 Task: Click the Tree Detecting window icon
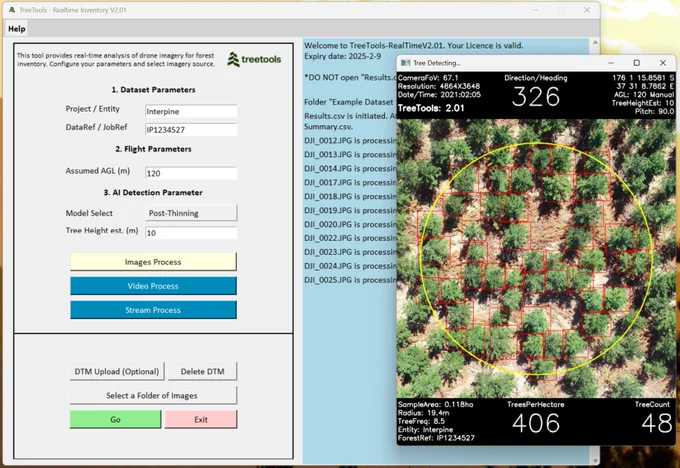(405, 63)
